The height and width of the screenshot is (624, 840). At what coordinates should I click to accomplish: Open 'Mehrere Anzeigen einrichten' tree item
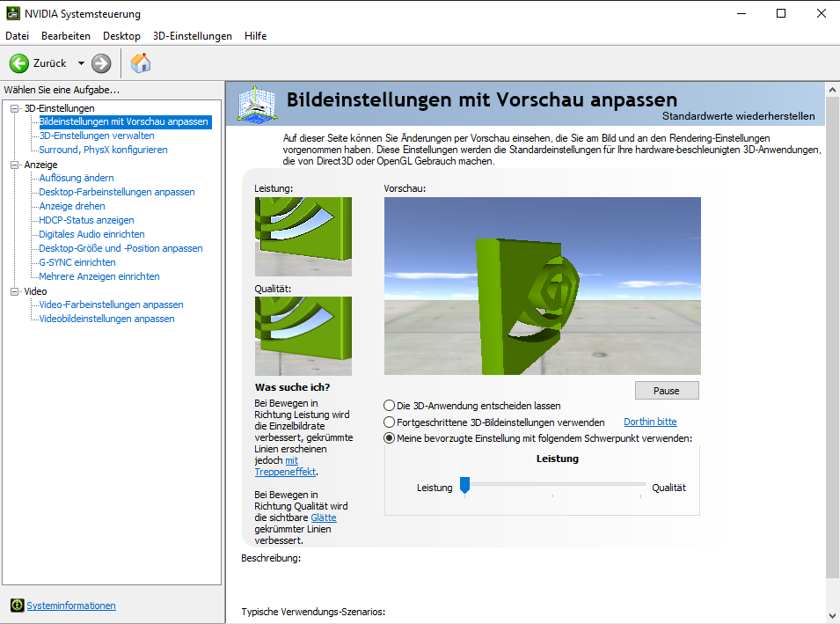click(x=99, y=276)
